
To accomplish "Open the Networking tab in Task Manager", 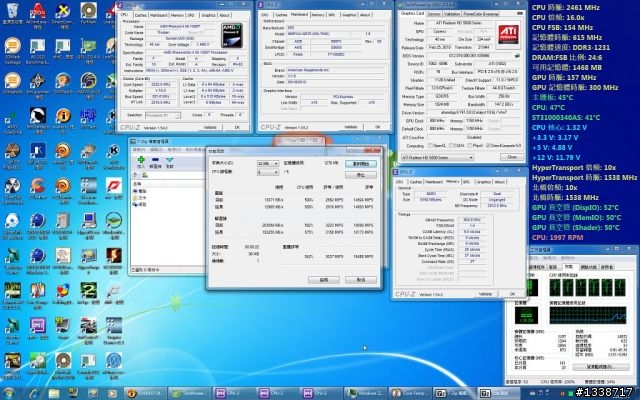I will pos(588,267).
